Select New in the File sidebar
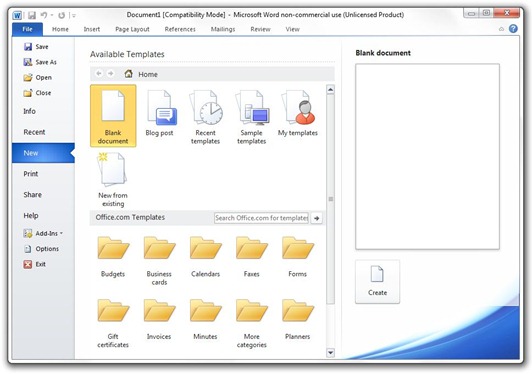 pos(43,153)
